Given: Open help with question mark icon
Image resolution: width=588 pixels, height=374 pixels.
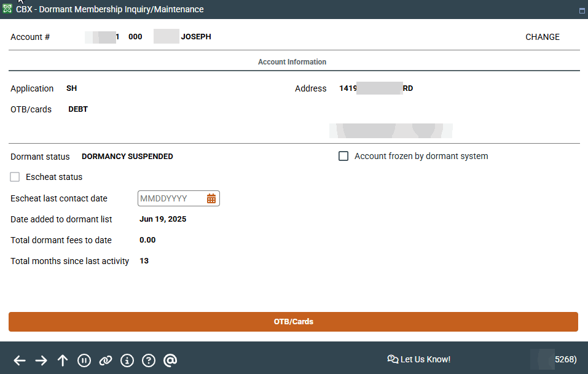Looking at the screenshot, I should point(149,360).
